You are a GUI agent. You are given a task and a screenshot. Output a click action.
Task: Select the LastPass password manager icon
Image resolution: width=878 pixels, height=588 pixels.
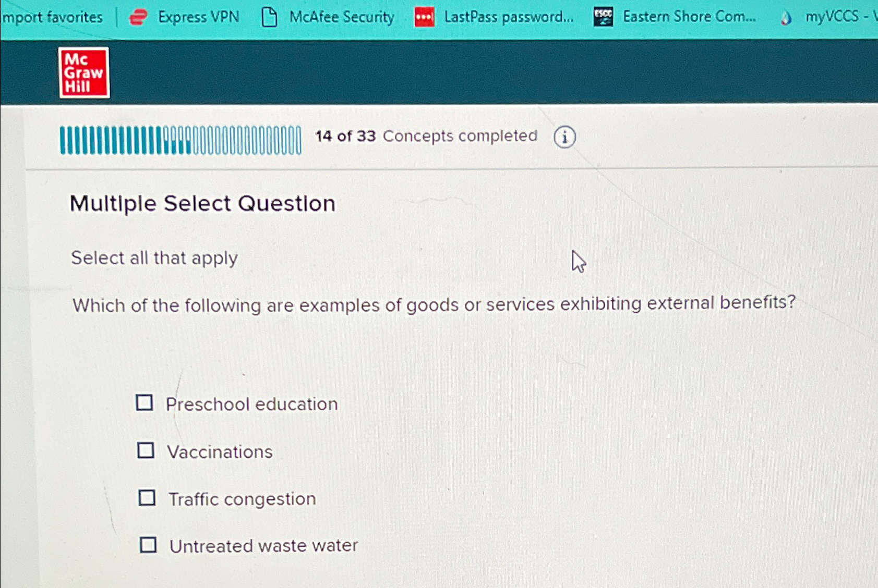click(424, 16)
